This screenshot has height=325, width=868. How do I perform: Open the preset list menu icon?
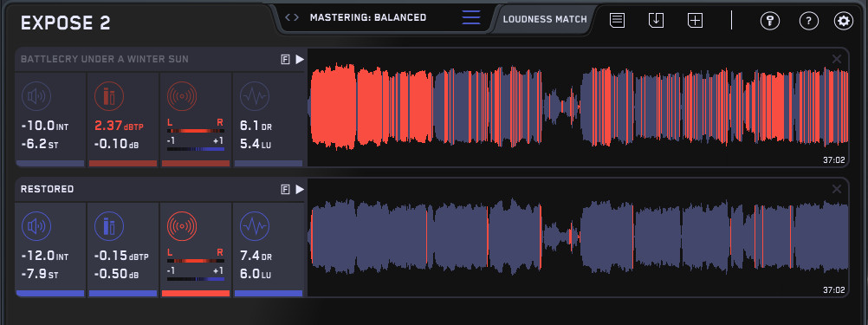coord(471,17)
